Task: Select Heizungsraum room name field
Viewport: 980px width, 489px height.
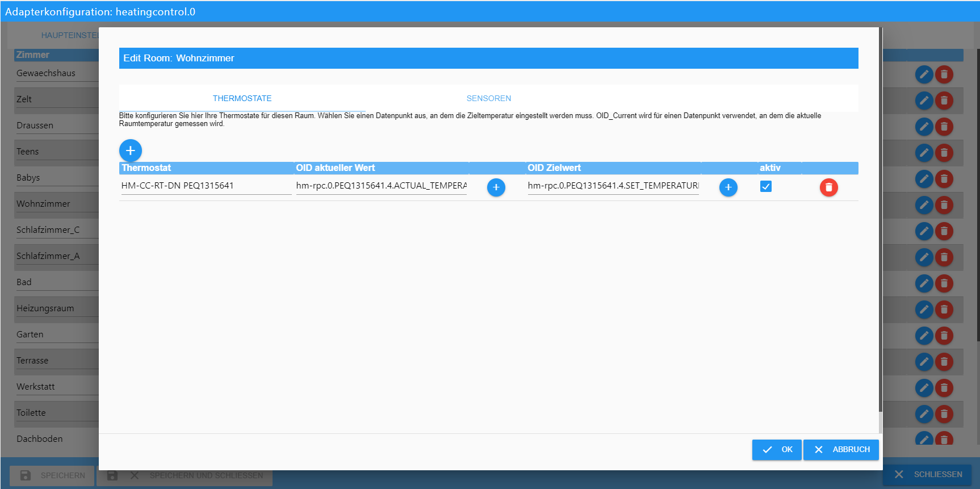Action: 57,308
